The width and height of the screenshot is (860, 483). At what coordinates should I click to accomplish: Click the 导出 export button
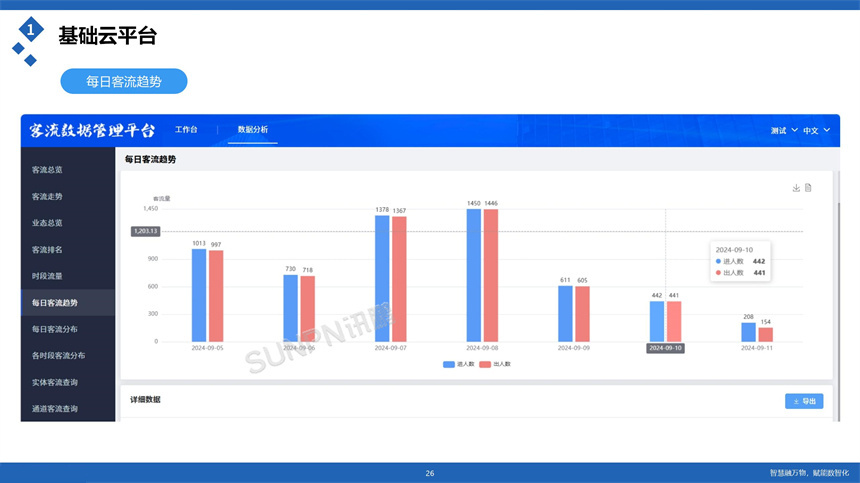tap(804, 401)
